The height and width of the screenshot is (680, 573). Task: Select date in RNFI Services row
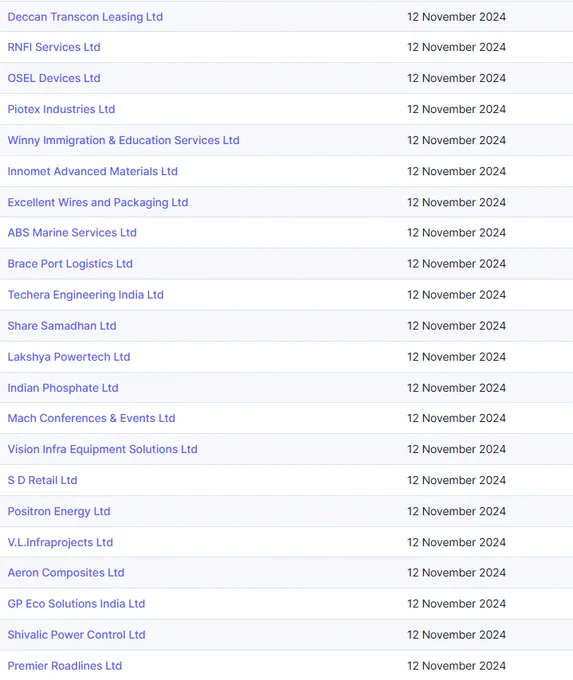(456, 47)
